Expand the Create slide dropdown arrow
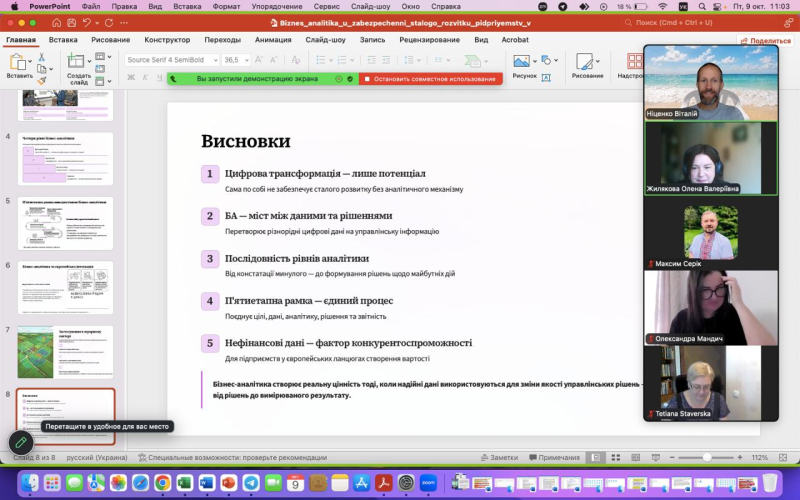This screenshot has height=500, width=800. point(89,61)
